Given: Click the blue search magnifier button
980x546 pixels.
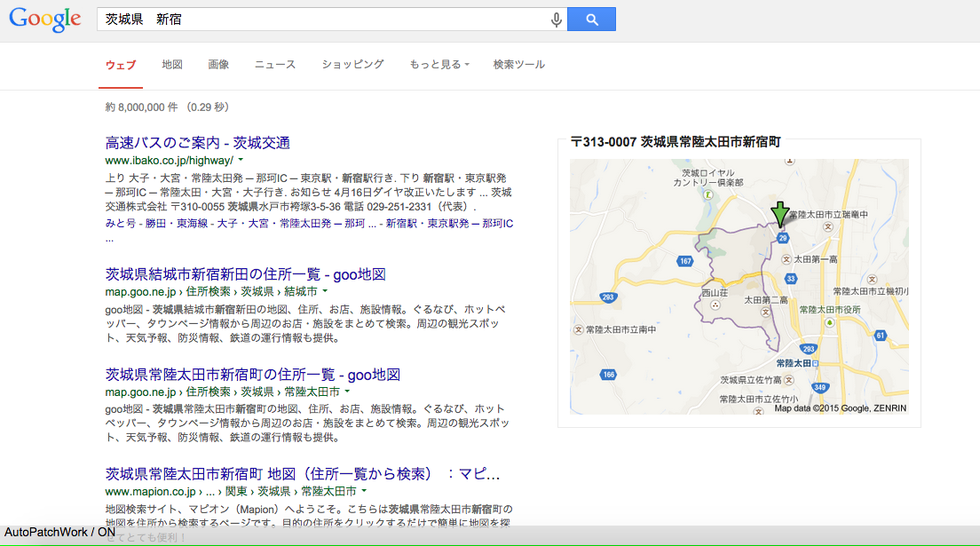Looking at the screenshot, I should point(591,20).
